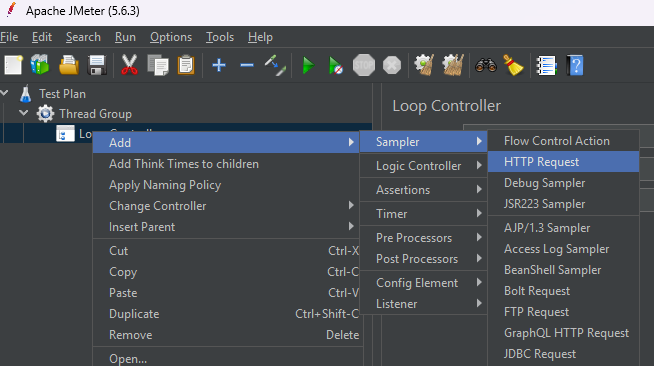Click the Function helper list icon
Viewport: 654px width, 366px height.
pyautogui.click(x=546, y=65)
